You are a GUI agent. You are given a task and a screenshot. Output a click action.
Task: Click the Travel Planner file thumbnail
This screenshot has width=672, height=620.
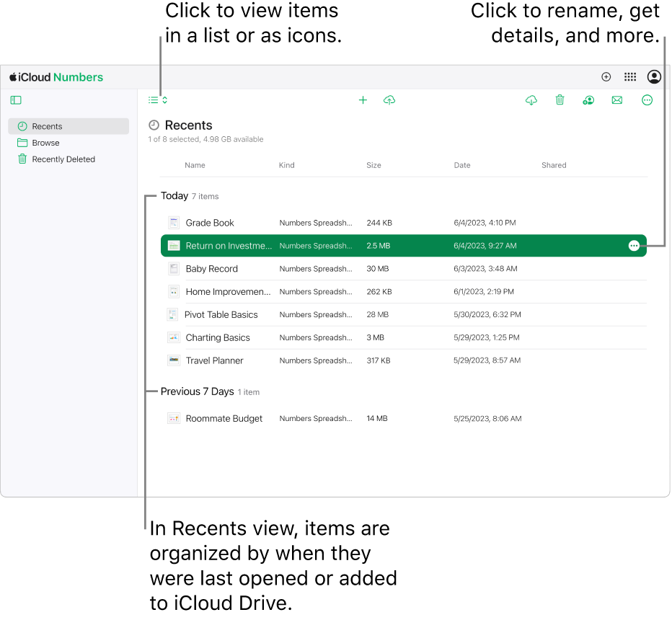[174, 360]
